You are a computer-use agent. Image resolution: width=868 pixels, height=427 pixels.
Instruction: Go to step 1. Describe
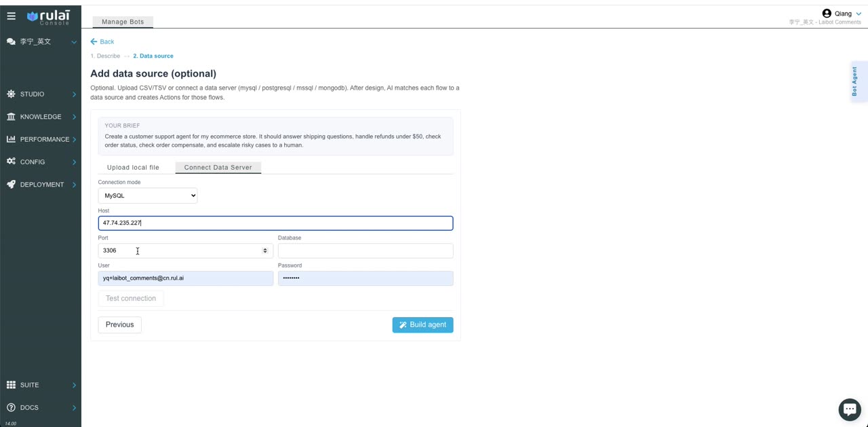click(105, 56)
